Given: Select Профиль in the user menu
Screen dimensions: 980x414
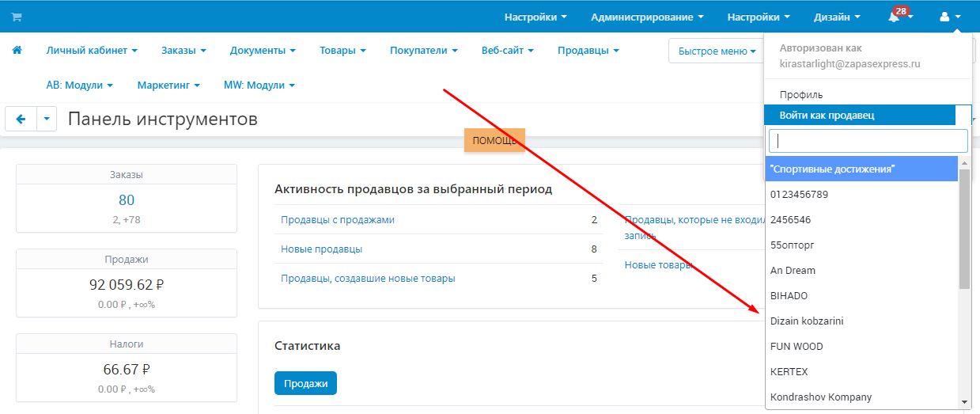Looking at the screenshot, I should point(801,95).
